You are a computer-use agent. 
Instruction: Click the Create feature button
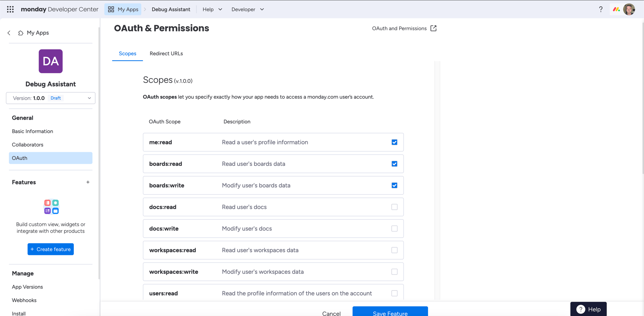coord(51,249)
